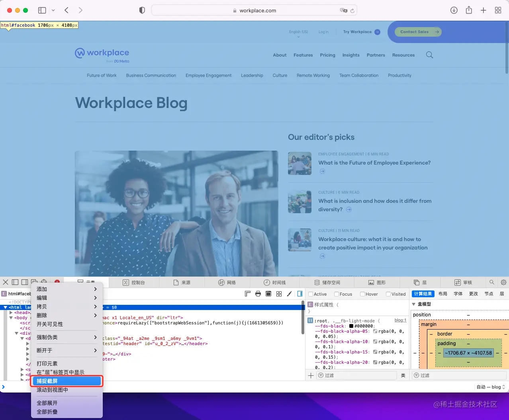
Task: Click the Log in link
Action: pos(323,32)
